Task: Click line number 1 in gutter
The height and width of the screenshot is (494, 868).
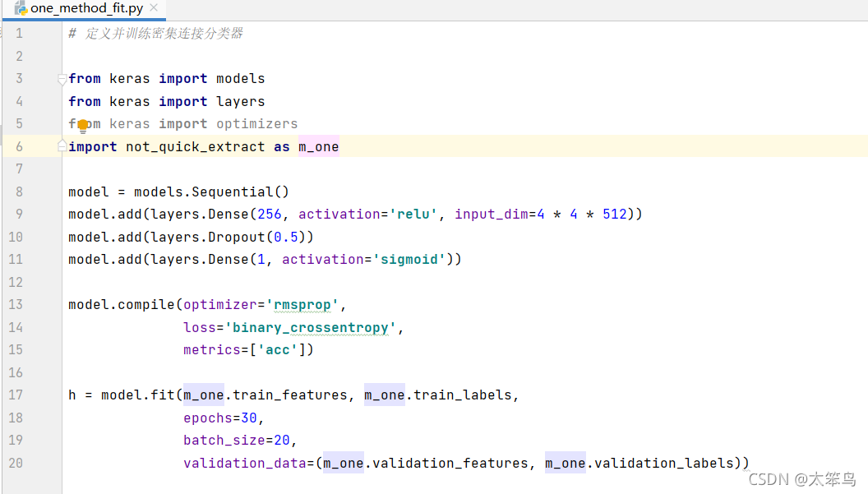Action: click(20, 33)
